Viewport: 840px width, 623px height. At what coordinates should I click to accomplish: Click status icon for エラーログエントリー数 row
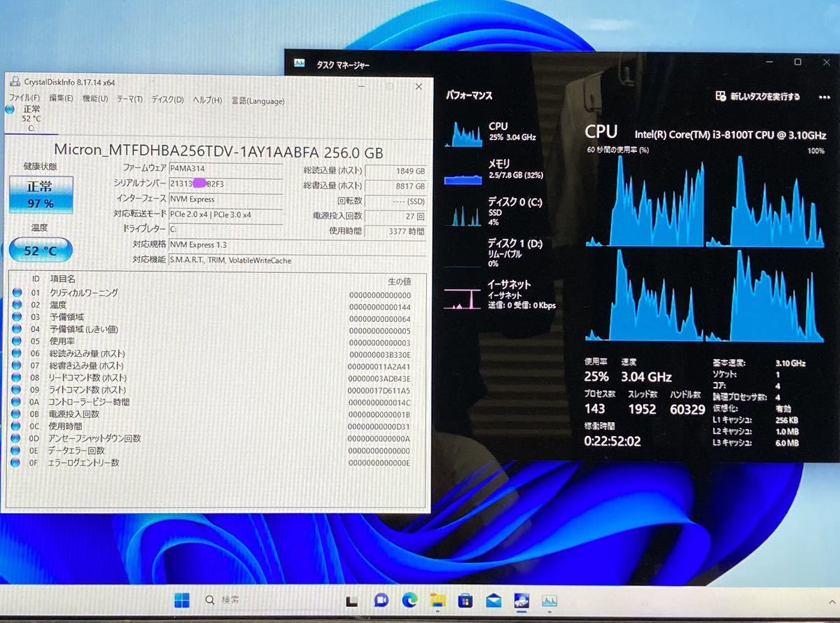pos(17,462)
